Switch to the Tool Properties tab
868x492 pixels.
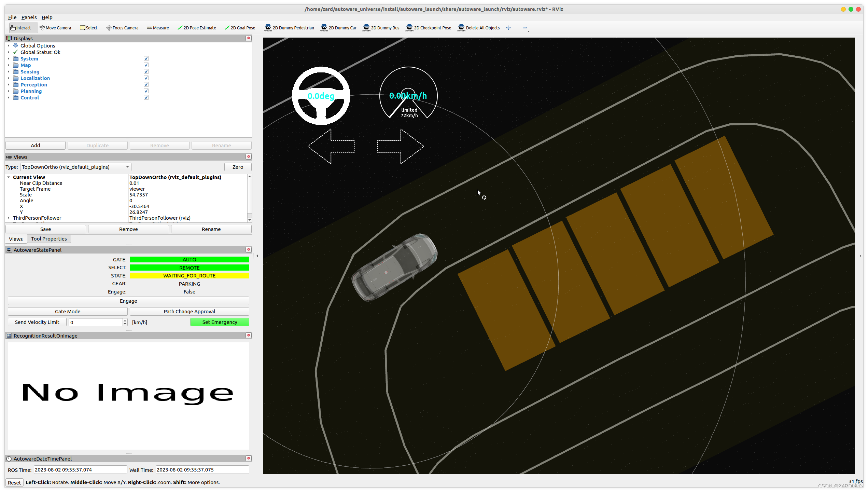tap(49, 239)
